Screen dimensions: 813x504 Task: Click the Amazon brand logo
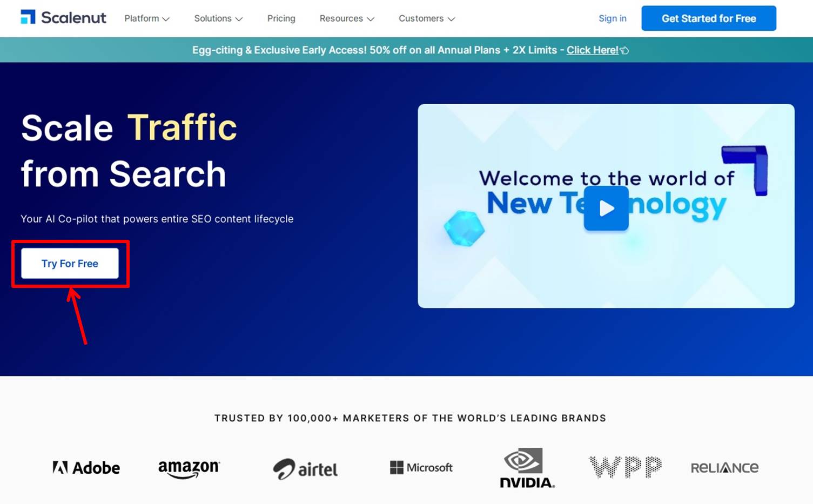pos(189,468)
